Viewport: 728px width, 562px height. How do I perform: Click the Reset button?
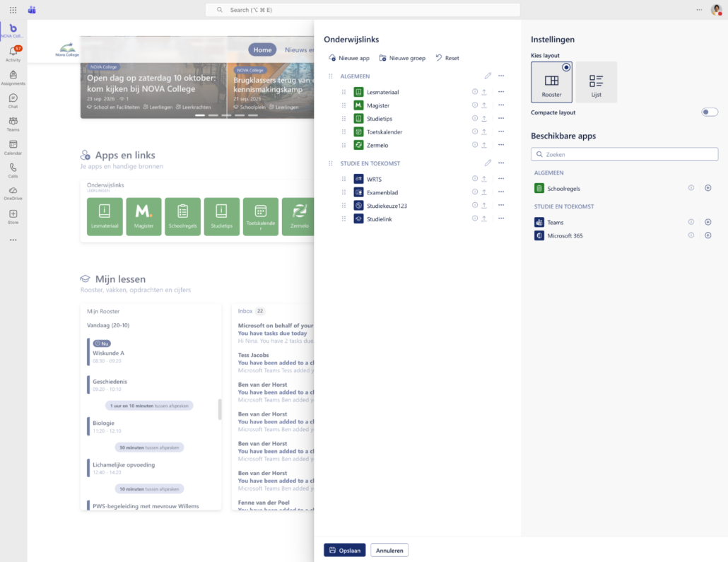tap(447, 58)
